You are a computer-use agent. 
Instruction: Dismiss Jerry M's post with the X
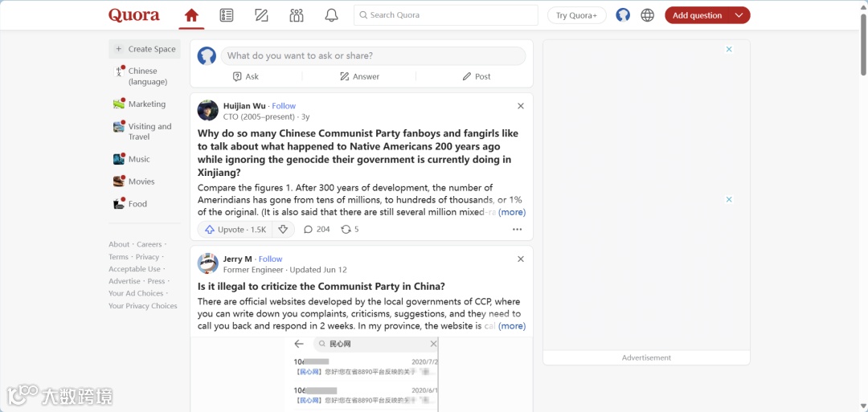520,259
